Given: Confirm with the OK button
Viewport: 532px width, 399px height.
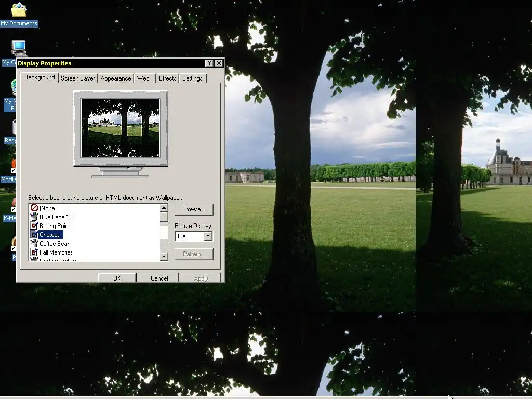Looking at the screenshot, I should [117, 278].
